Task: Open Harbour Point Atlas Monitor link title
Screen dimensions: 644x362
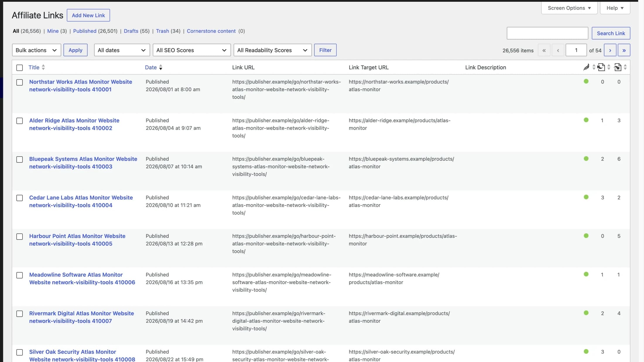Action: (x=77, y=240)
